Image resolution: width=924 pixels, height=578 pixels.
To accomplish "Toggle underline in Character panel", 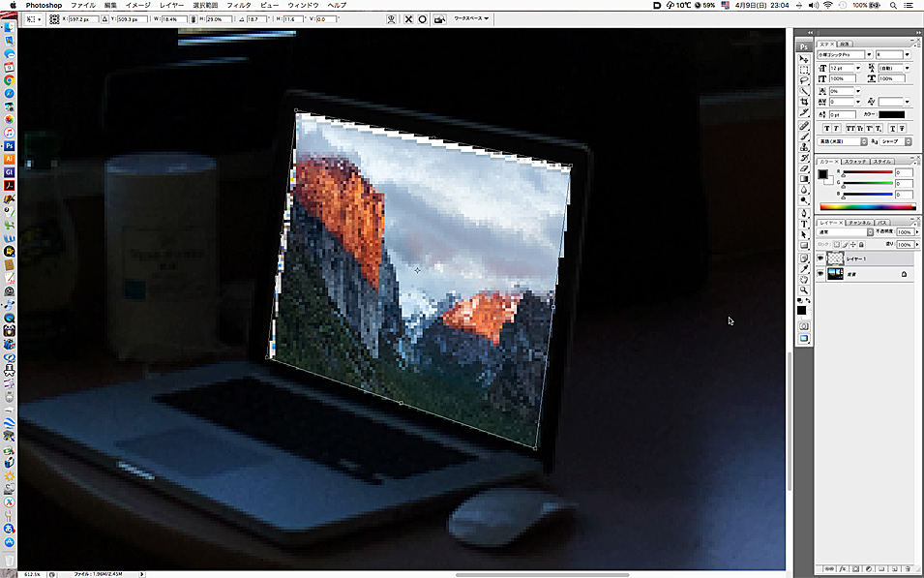I will 893,128.
